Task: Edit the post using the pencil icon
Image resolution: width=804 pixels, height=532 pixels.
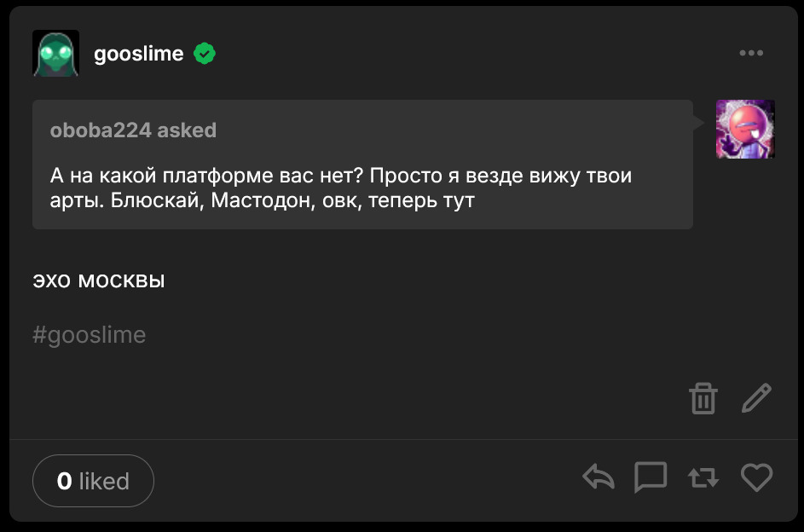Action: pyautogui.click(x=756, y=398)
